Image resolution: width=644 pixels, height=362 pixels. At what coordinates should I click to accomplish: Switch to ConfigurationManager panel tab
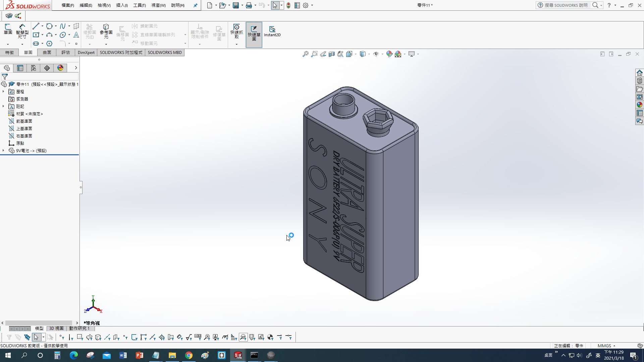(34, 68)
